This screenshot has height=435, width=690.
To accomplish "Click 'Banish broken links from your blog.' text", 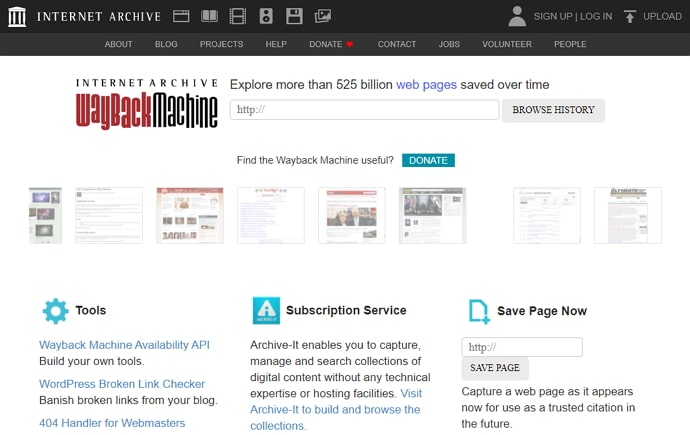I will coord(128,400).
